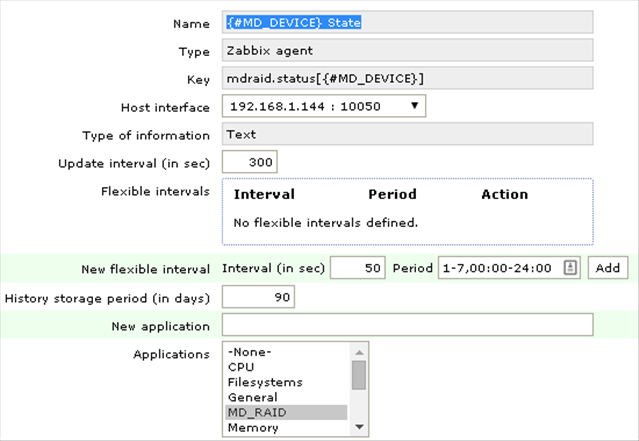Image resolution: width=639 pixels, height=441 pixels.
Task: Click the flexible Interval (in sec) field
Action: click(358, 268)
